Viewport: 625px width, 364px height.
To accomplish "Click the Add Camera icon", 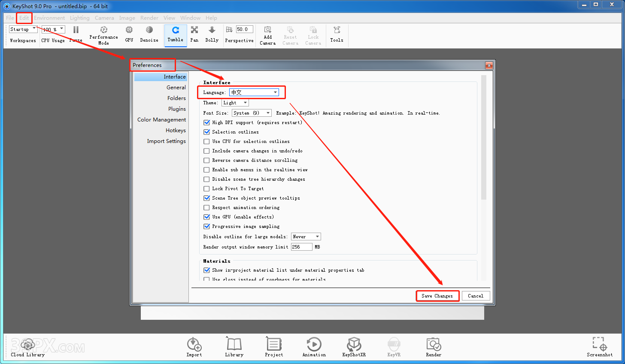I will pos(267,30).
